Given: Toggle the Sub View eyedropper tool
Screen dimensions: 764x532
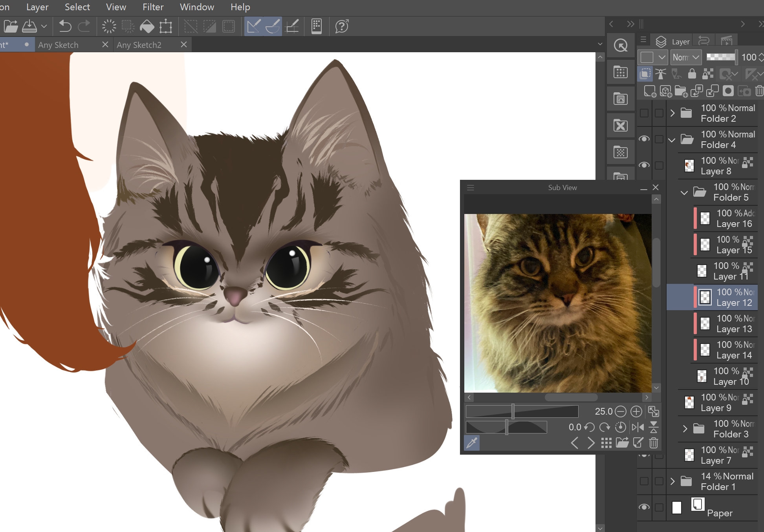Looking at the screenshot, I should tap(472, 443).
